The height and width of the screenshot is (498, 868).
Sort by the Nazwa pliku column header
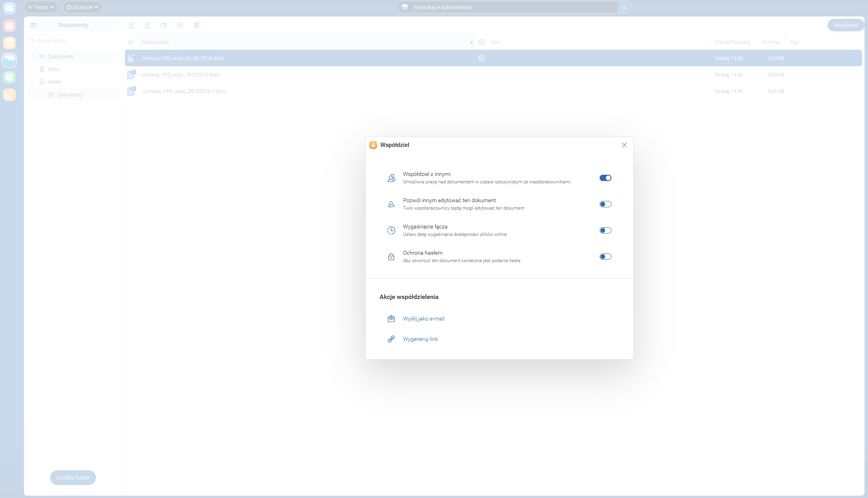tap(155, 42)
